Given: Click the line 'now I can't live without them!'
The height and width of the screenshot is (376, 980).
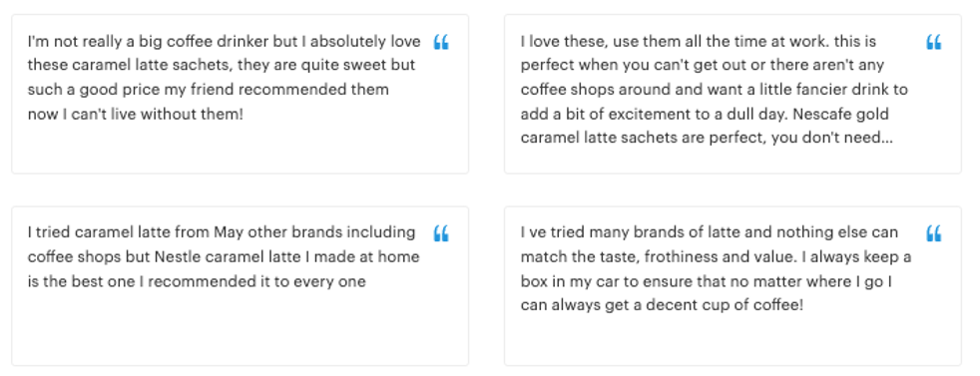Looking at the screenshot, I should (x=135, y=115).
